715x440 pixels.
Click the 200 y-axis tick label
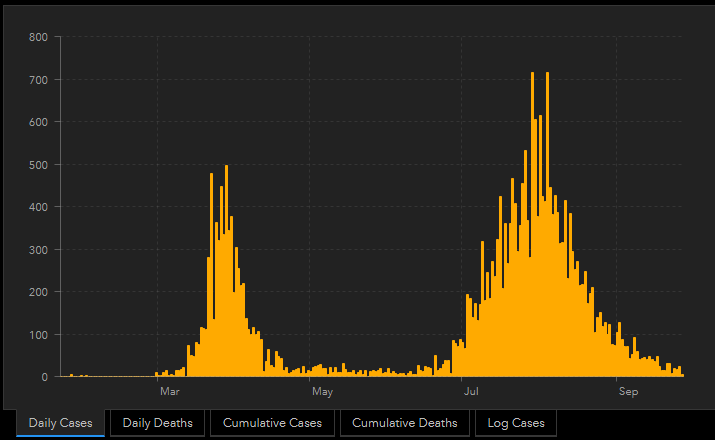38,292
